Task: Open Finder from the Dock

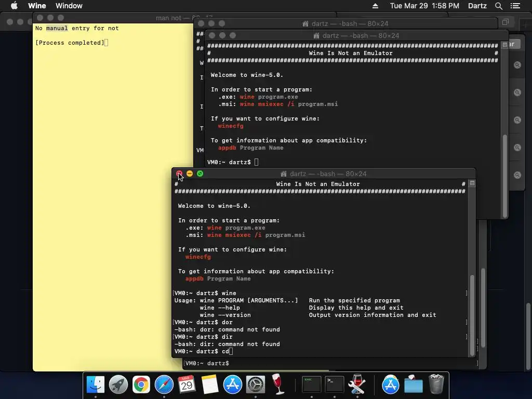Action: click(96, 384)
